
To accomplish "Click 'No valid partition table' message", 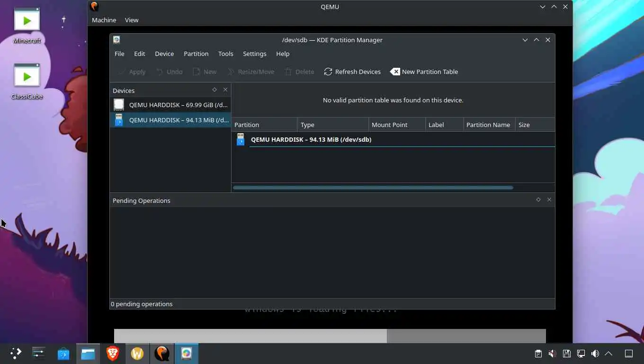I will (x=393, y=100).
